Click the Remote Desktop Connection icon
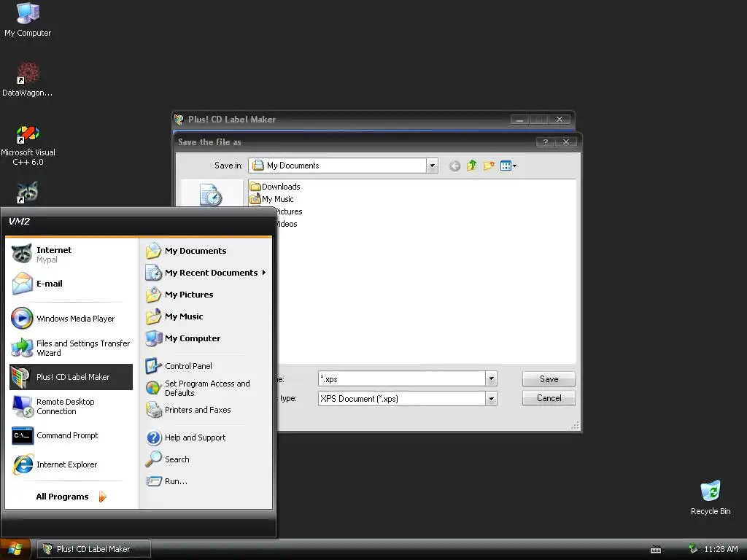Viewport: 747px width, 560px height. [x=23, y=406]
